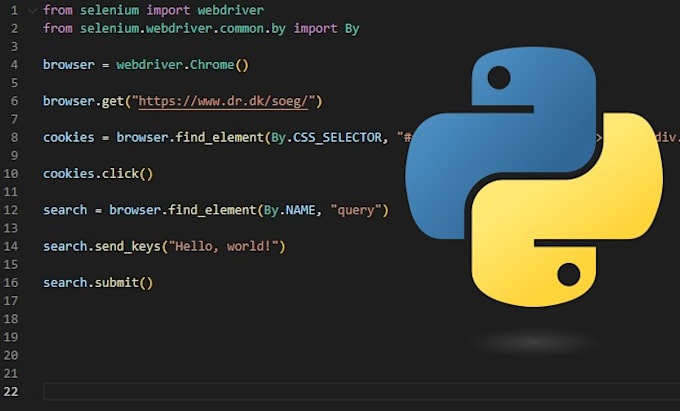The height and width of the screenshot is (411, 680).
Task: Click the "cookies" object on line 10
Action: click(x=69, y=174)
